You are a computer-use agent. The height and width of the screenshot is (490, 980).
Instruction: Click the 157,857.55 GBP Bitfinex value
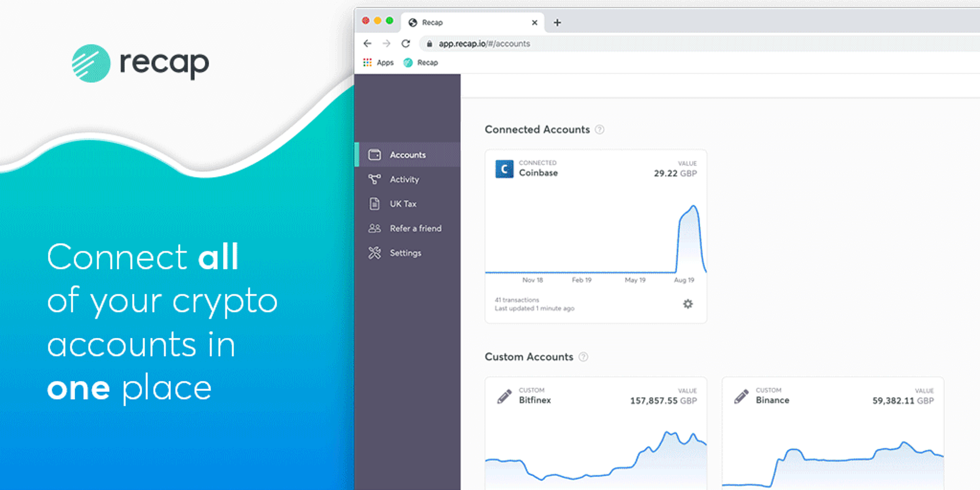coord(664,401)
